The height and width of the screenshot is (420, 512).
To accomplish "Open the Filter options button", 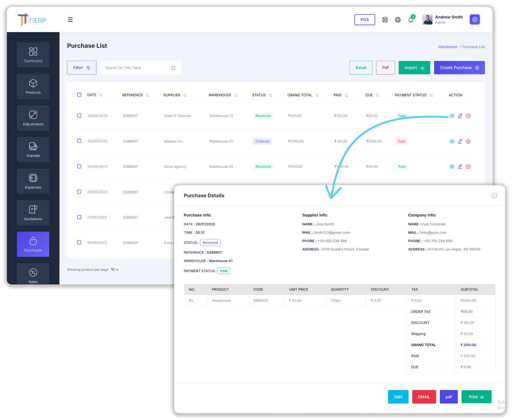I will tap(82, 68).
